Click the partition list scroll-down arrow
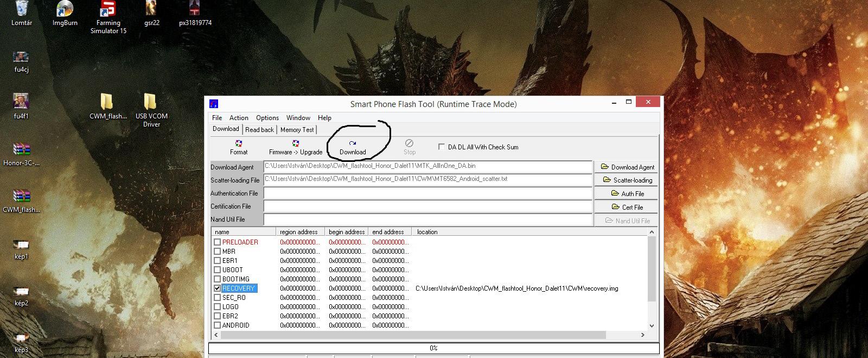 point(652,326)
